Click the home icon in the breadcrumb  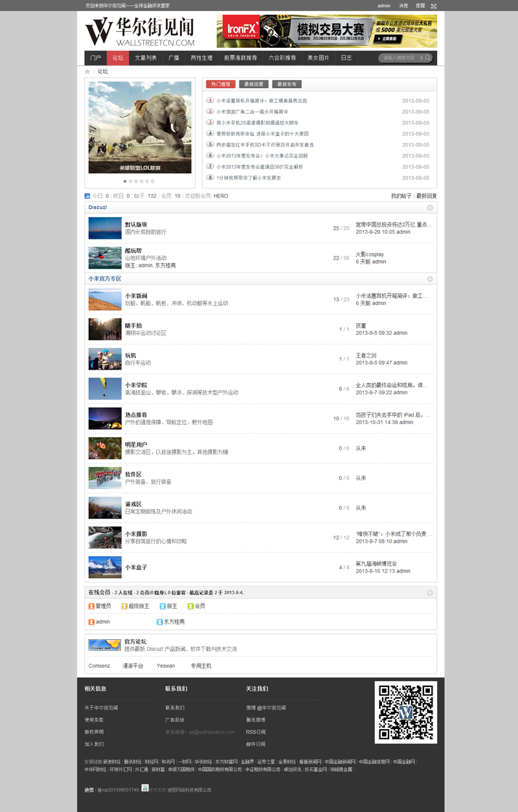click(x=88, y=71)
